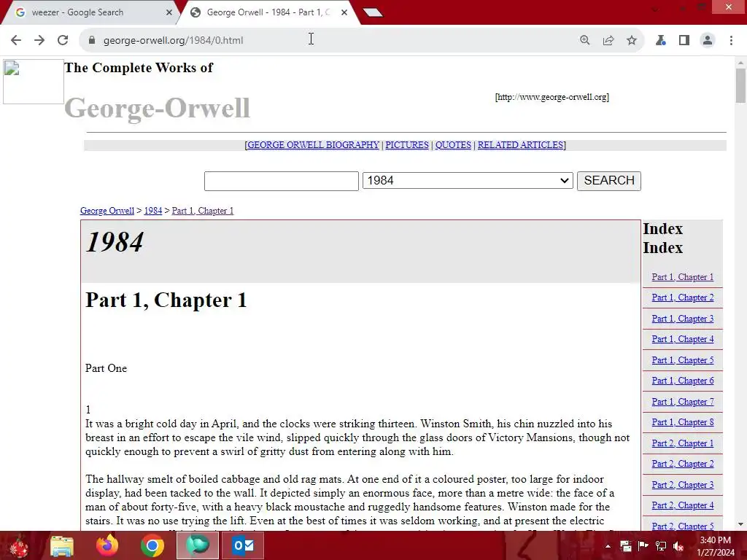This screenshot has height=560, width=747.
Task: Click the Part 1, Chapter 1 breadcrumb link
Action: pyautogui.click(x=203, y=211)
